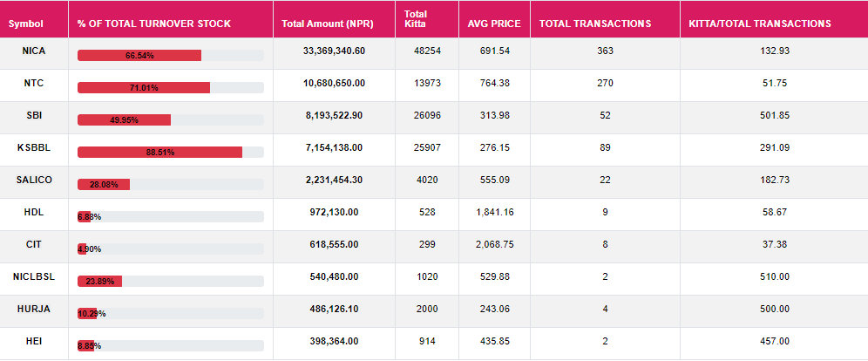Click NTC kitta per transaction 51.75
The width and height of the screenshot is (868, 361).
(775, 83)
